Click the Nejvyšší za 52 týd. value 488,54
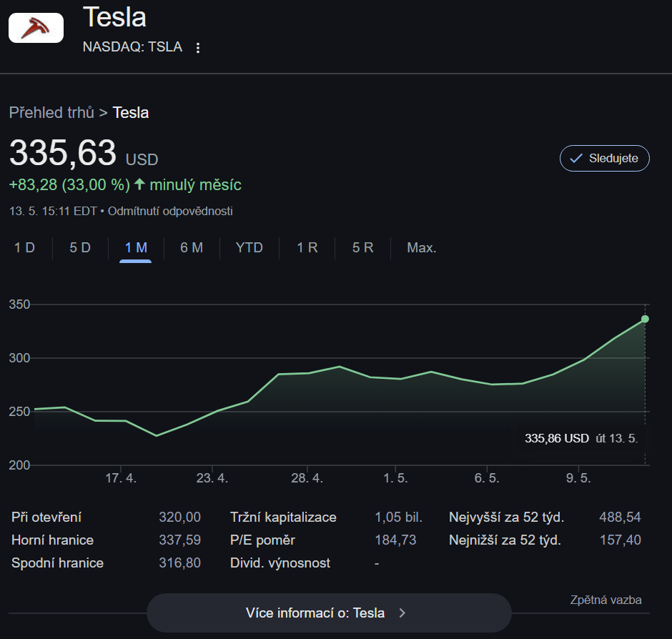 tap(620, 517)
